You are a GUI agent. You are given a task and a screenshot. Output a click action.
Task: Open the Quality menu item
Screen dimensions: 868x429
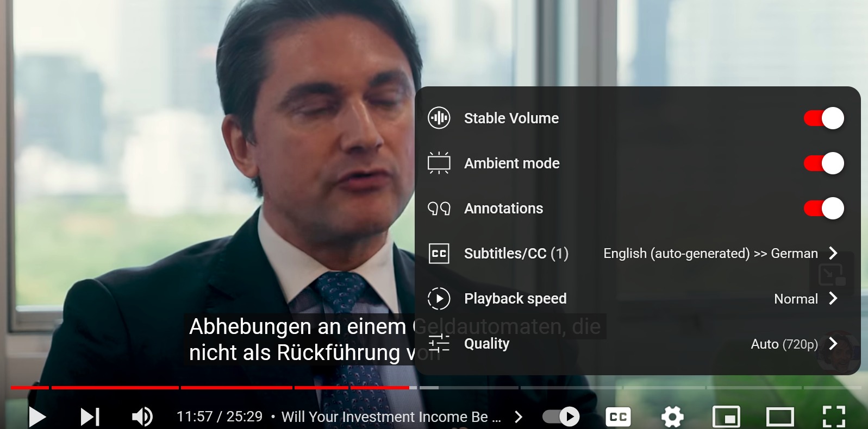[638, 343]
